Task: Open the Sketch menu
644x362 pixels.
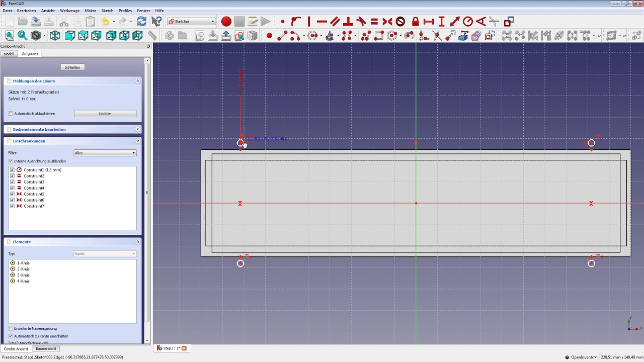Action: (x=107, y=11)
